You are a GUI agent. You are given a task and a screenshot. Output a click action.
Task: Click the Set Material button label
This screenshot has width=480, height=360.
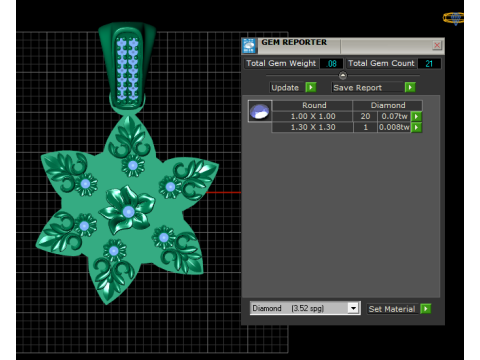point(392,309)
